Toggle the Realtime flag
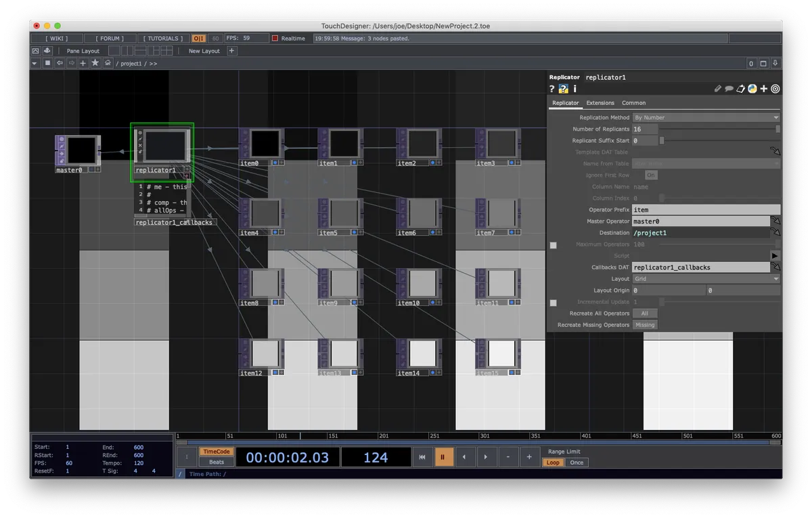This screenshot has height=518, width=812. (275, 39)
